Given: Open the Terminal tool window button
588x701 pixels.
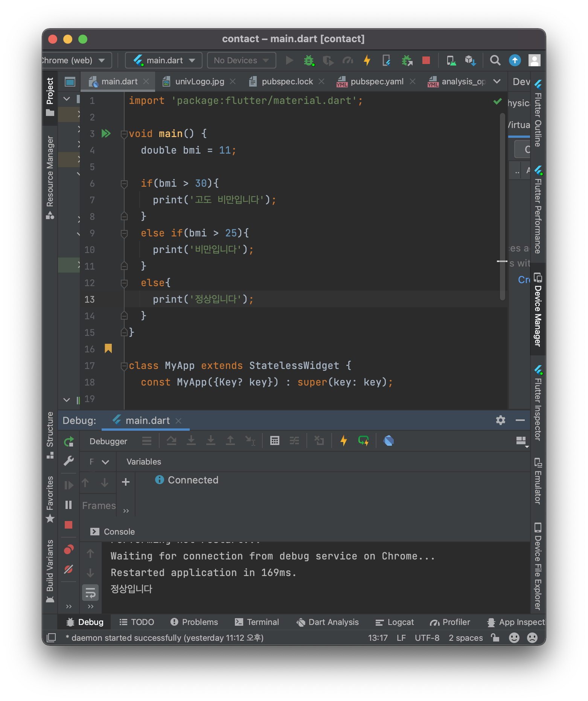Looking at the screenshot, I should click(x=257, y=622).
